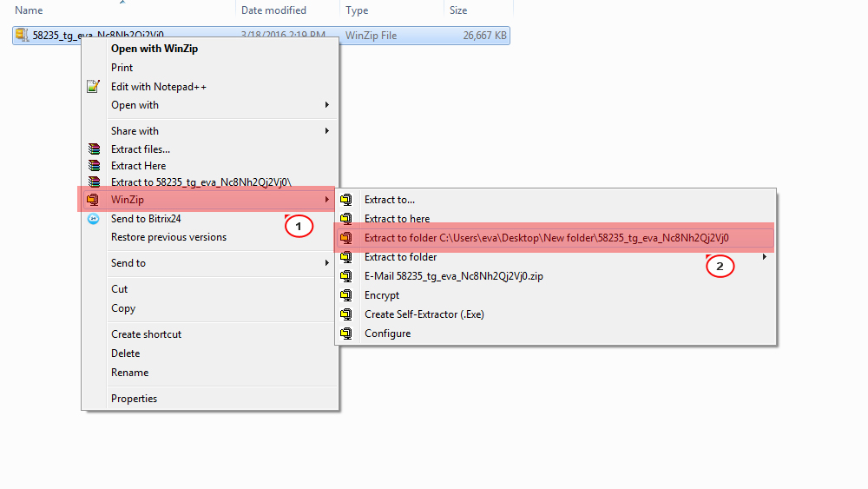Click WinRAR icon beside Extract Here

pos(94,166)
